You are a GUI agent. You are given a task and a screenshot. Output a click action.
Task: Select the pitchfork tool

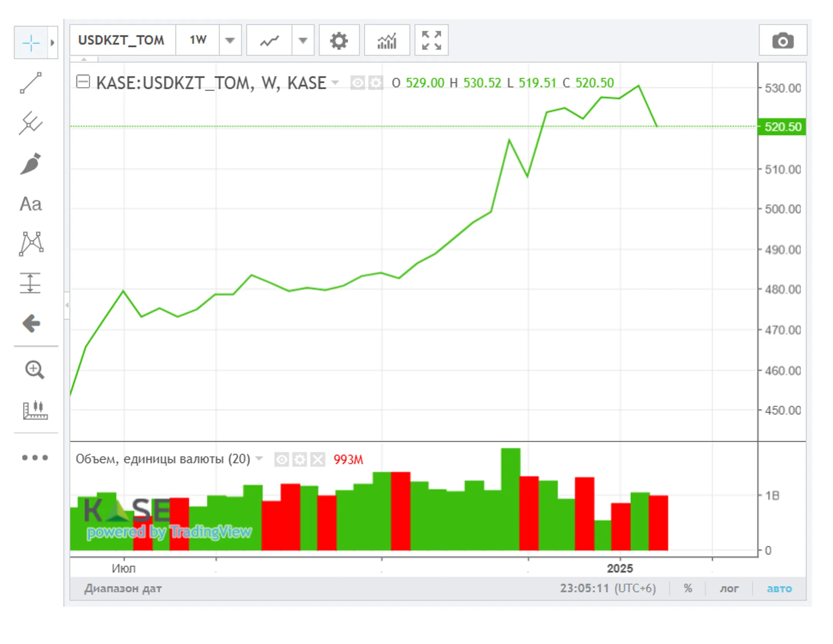click(x=31, y=123)
